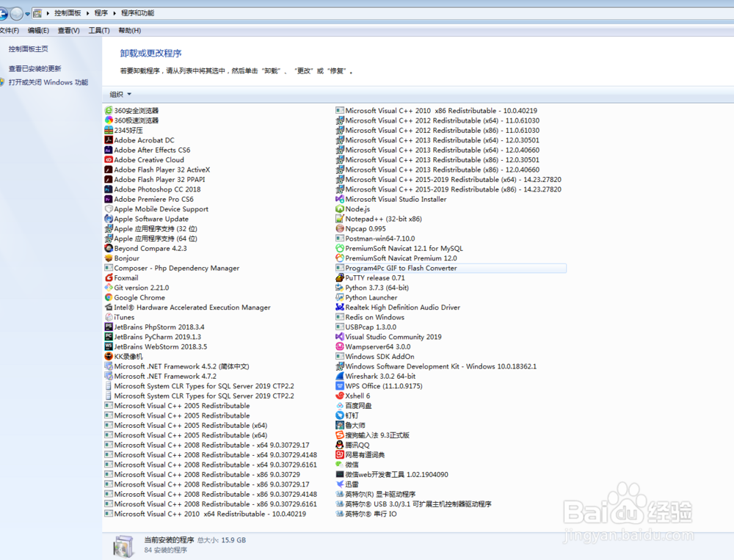
Task: Click the Adobe Creative Cloud icon
Action: 109,160
